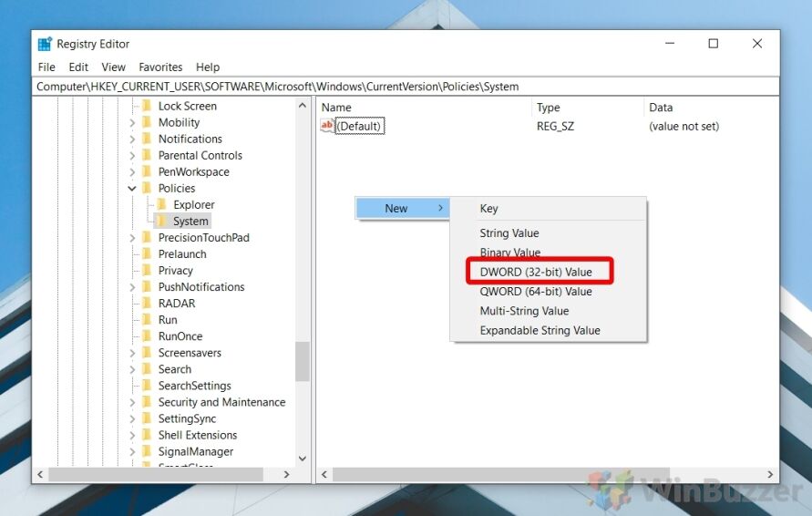Click the RADAR folder icon
The image size is (812, 516).
(x=147, y=303)
